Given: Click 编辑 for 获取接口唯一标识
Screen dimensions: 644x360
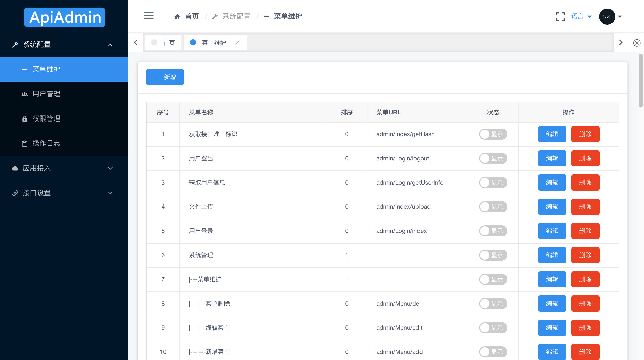Looking at the screenshot, I should [x=552, y=134].
